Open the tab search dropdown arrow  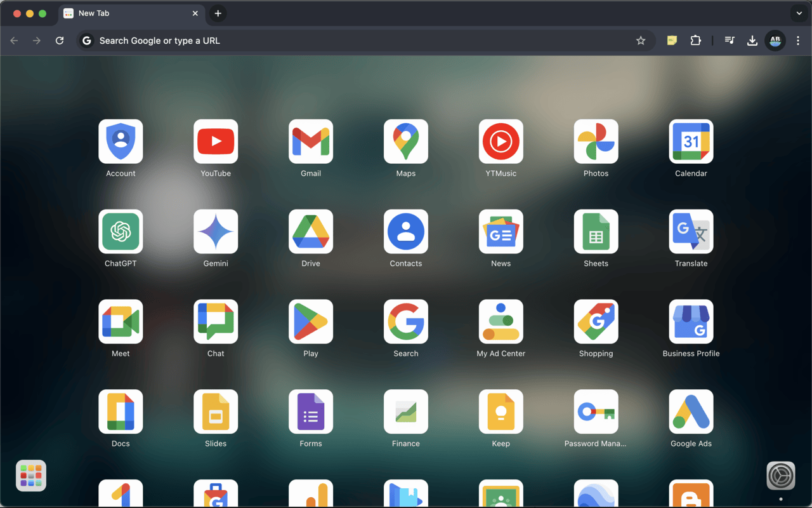(799, 13)
